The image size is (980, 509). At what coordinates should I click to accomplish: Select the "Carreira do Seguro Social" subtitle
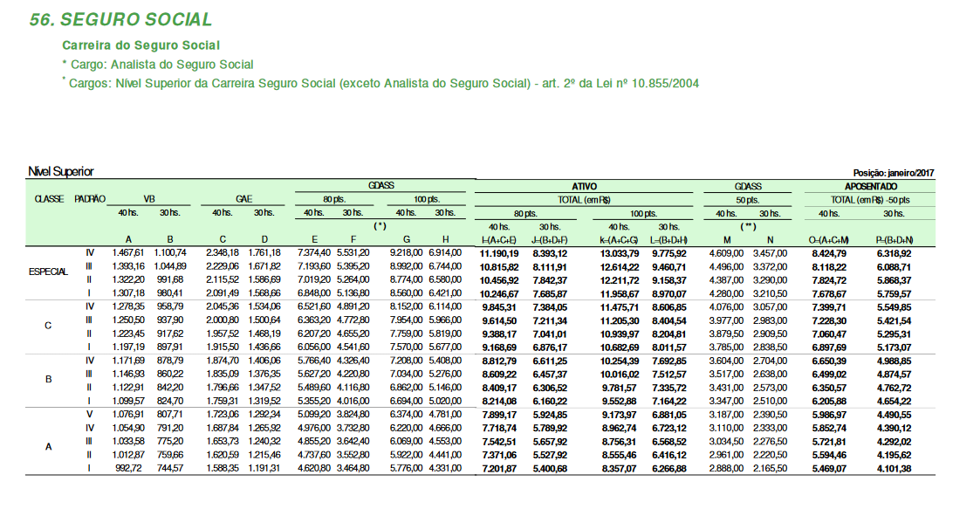point(140,45)
